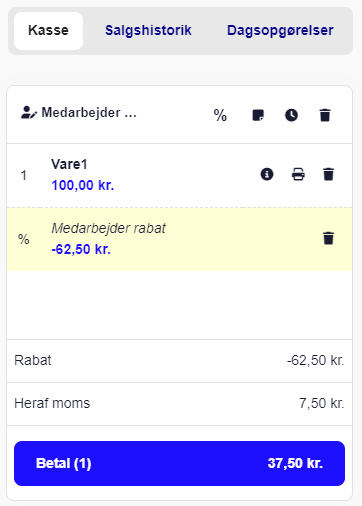
Task: Remove the Medarbejder rabat discount line
Action: 328,238
